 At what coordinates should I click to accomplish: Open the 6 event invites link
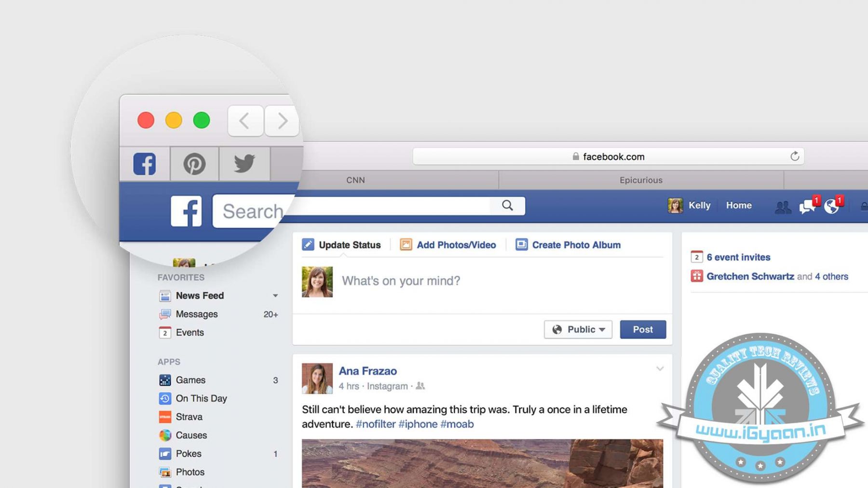click(x=738, y=257)
